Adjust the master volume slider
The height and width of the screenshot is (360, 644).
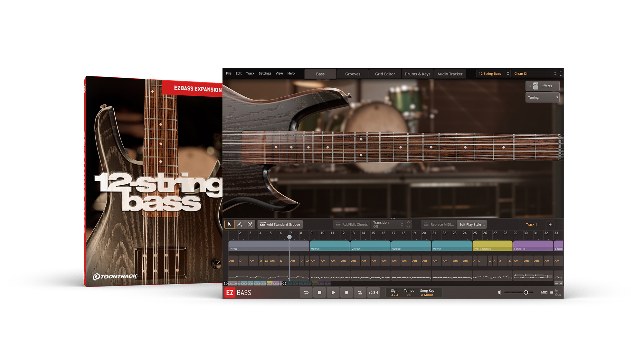coord(526,293)
